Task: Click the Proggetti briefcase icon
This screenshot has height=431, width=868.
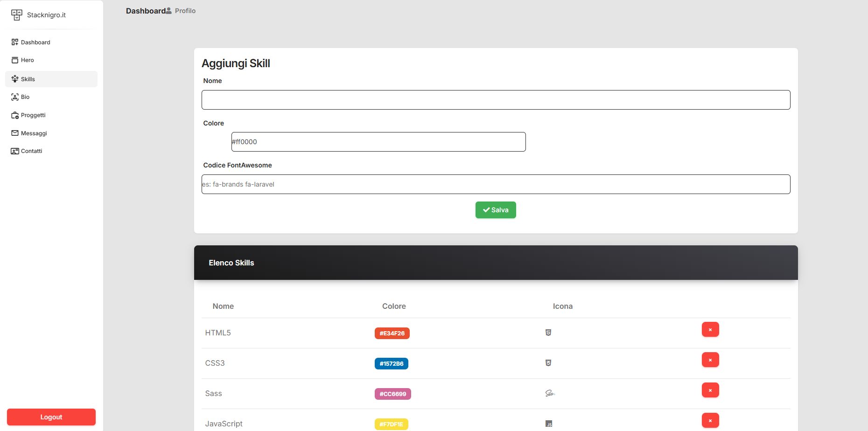Action: point(15,115)
